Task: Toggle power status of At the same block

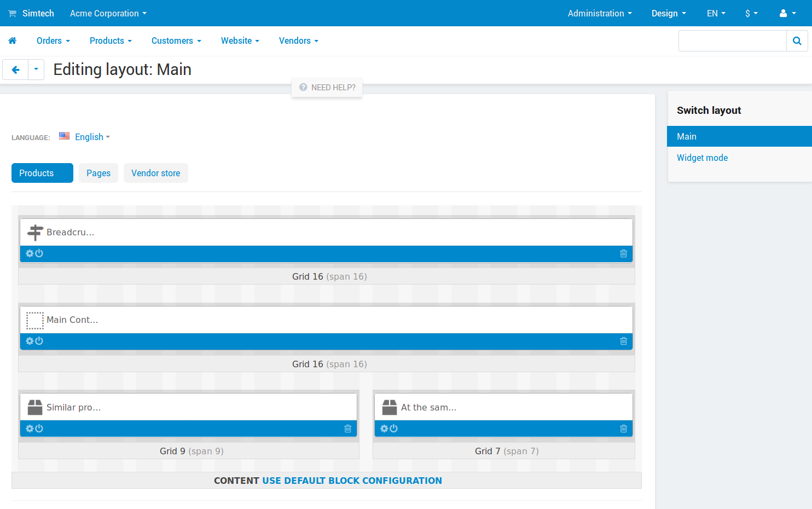Action: click(393, 429)
